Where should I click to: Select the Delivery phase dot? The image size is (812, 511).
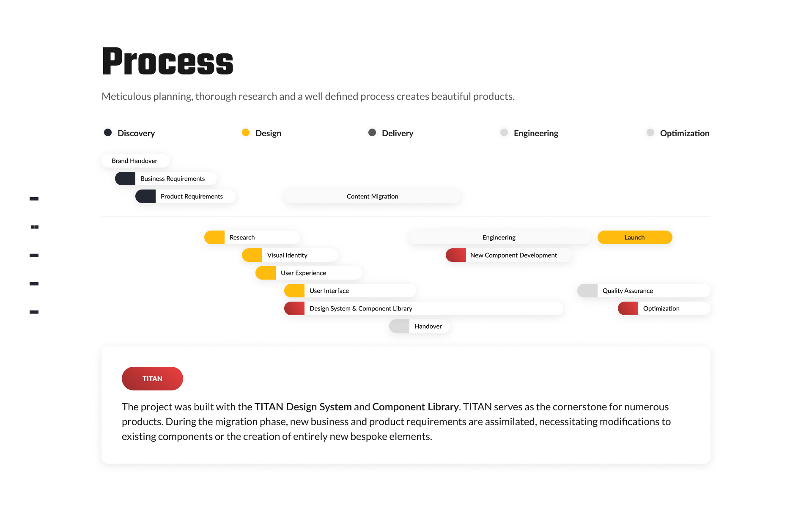pyautogui.click(x=372, y=133)
